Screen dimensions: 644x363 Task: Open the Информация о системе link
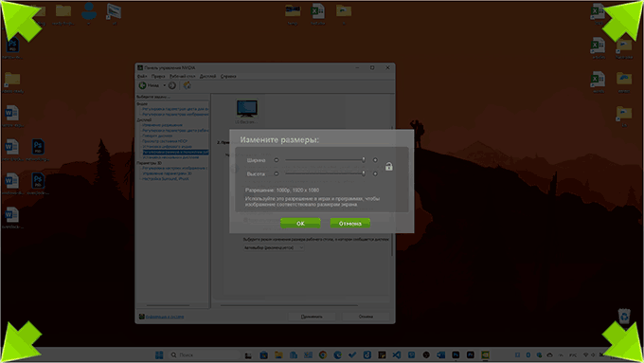165,317
